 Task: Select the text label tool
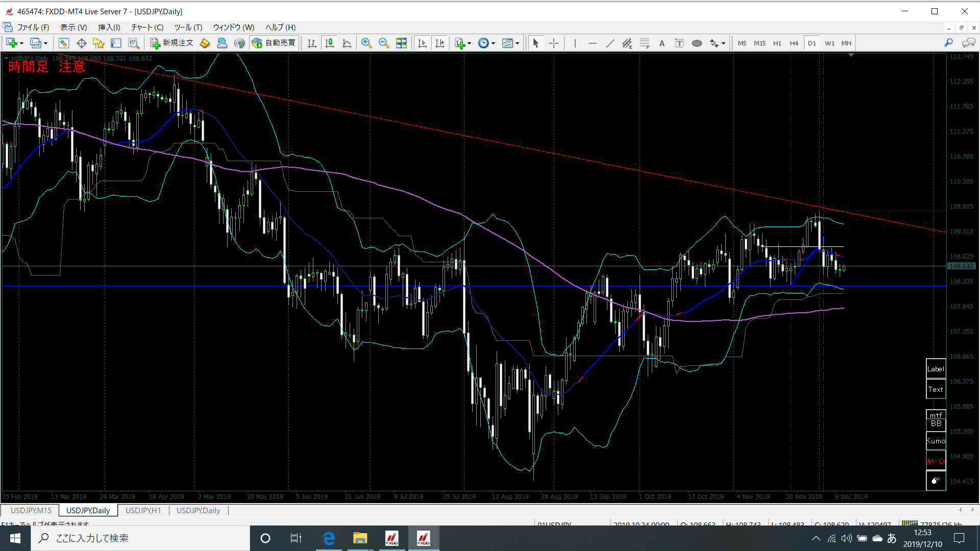pyautogui.click(x=679, y=43)
